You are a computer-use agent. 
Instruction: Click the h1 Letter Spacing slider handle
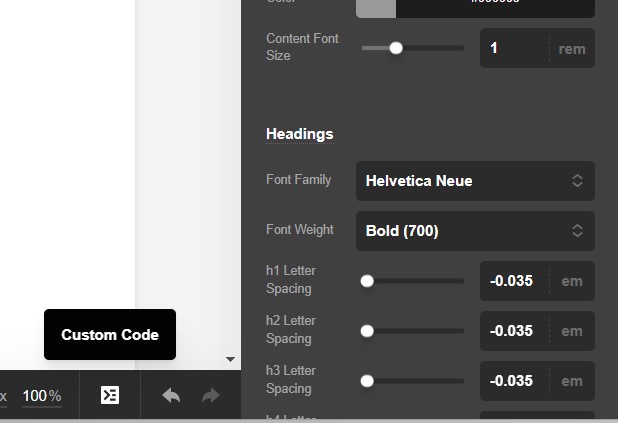[x=367, y=281]
